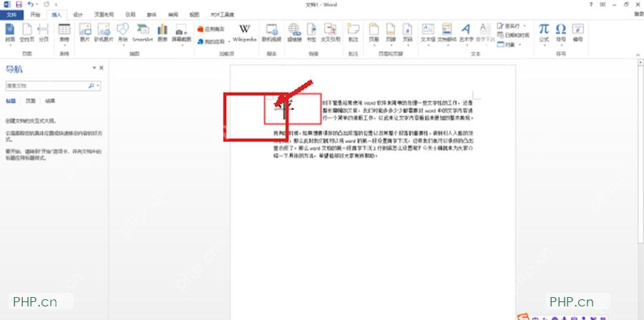Open Quick Parts (文档部件)
644x320 pixels.
pyautogui.click(x=447, y=34)
